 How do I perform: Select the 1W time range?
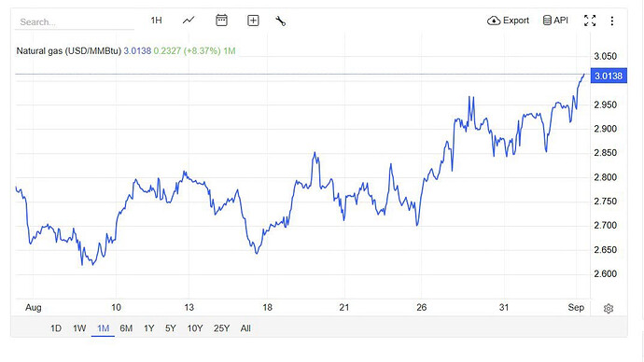pyautogui.click(x=79, y=328)
